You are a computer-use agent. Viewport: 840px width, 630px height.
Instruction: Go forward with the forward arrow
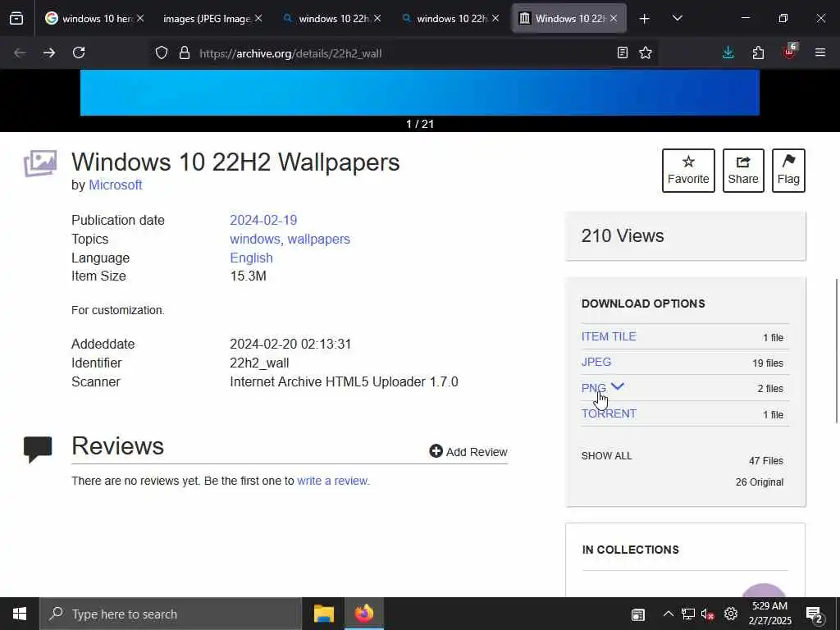click(x=49, y=53)
